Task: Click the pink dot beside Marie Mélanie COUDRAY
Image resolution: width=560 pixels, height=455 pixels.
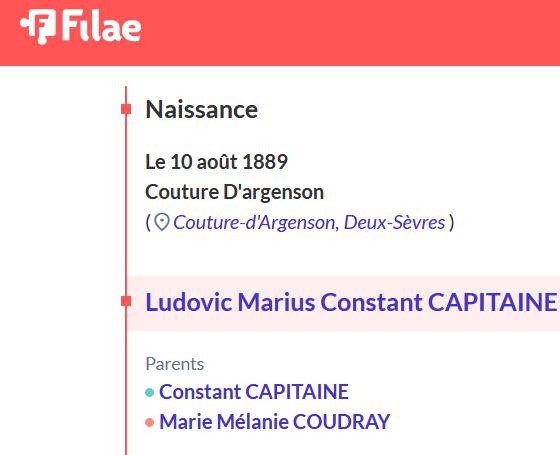Action: tap(150, 423)
